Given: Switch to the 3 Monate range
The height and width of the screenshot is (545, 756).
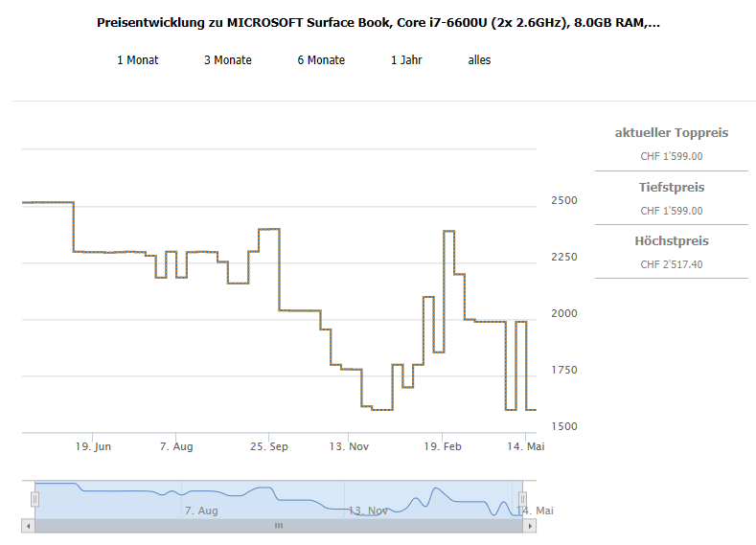Looking at the screenshot, I should click(227, 60).
